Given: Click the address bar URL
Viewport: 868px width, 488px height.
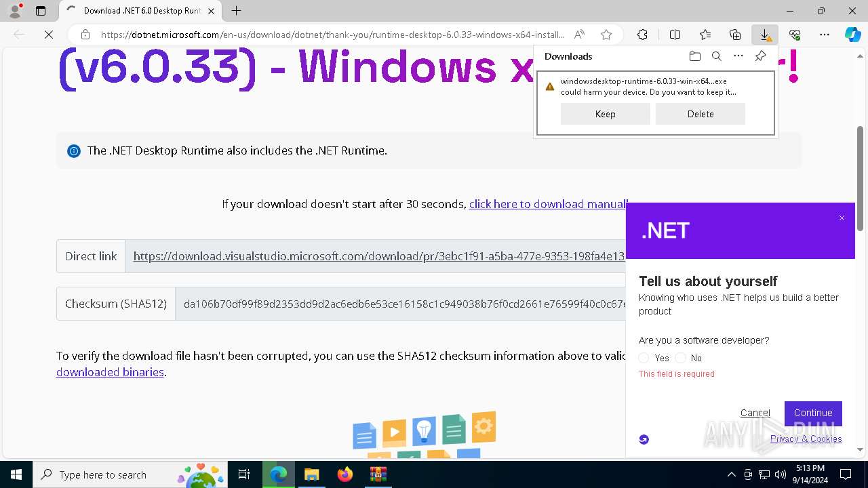Looking at the screenshot, I should [332, 35].
